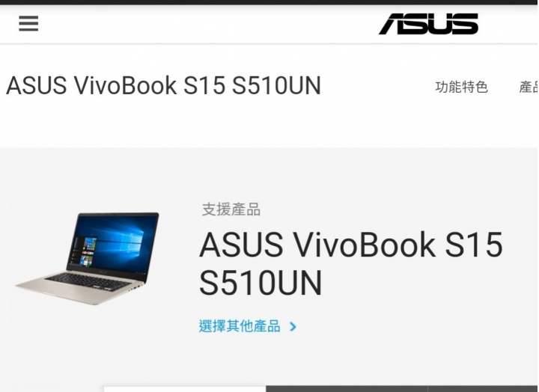
Task: Click the chevron arrow beside 選擇其他產品
Action: (x=293, y=326)
